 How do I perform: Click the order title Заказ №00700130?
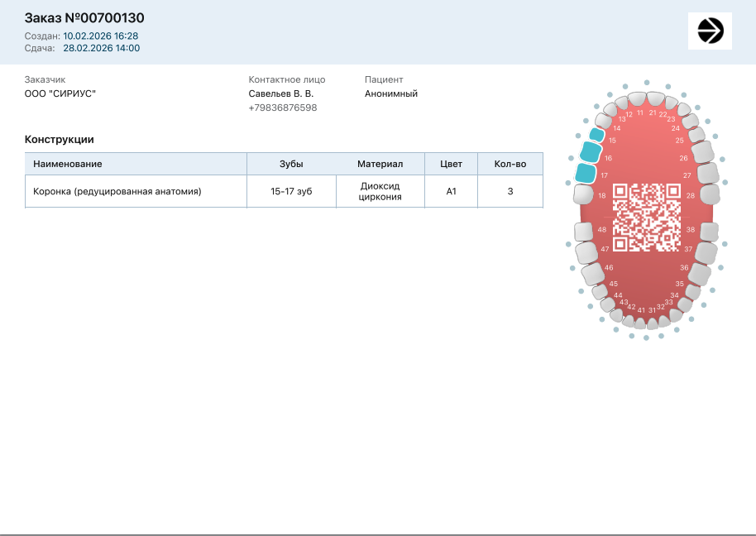85,18
